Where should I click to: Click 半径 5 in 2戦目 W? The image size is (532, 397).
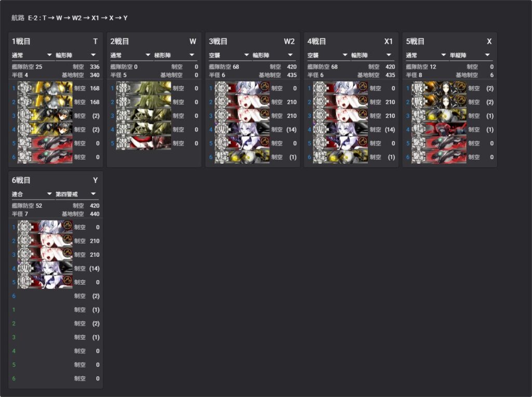point(118,75)
